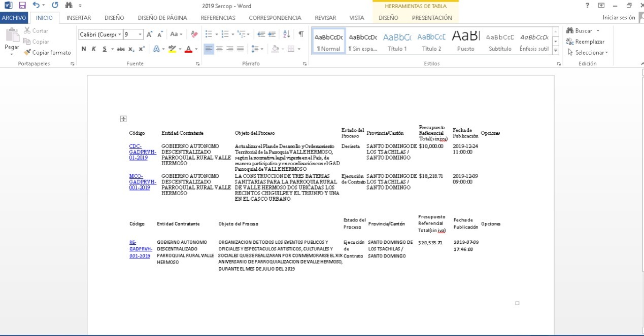Clear all formatting with the eraser icon
644x336 pixels.
[x=194, y=34]
